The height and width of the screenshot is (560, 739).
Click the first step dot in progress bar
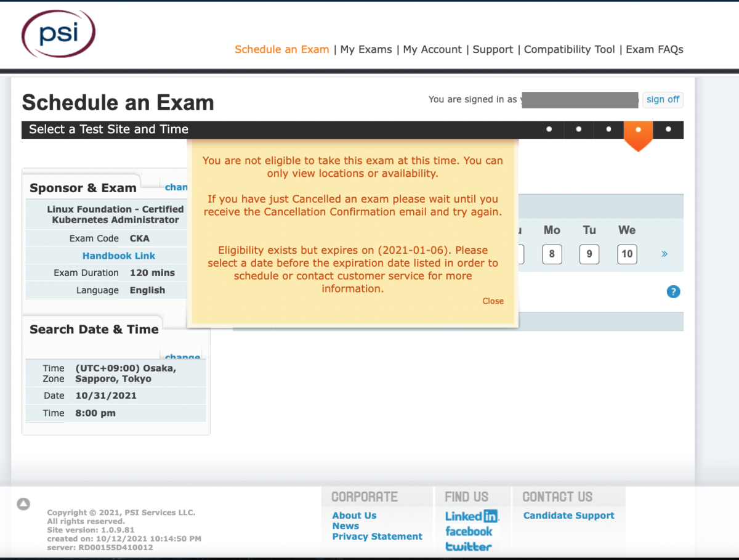(x=549, y=129)
